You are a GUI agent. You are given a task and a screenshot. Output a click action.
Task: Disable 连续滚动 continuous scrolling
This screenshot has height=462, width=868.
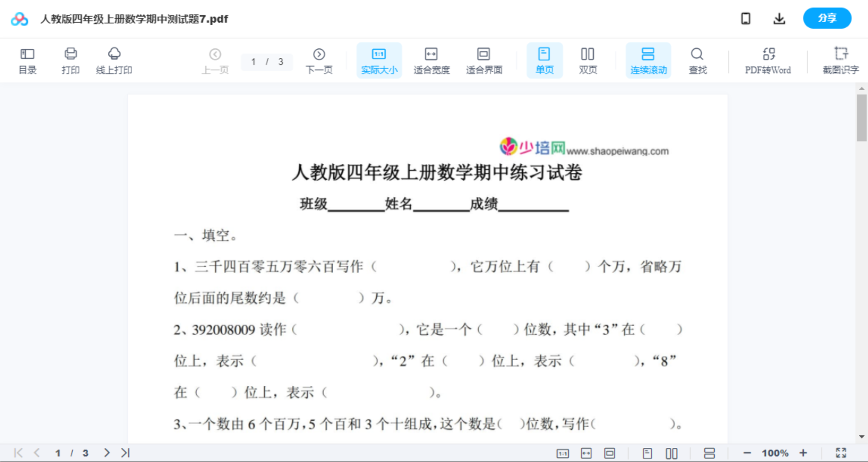[x=648, y=60]
